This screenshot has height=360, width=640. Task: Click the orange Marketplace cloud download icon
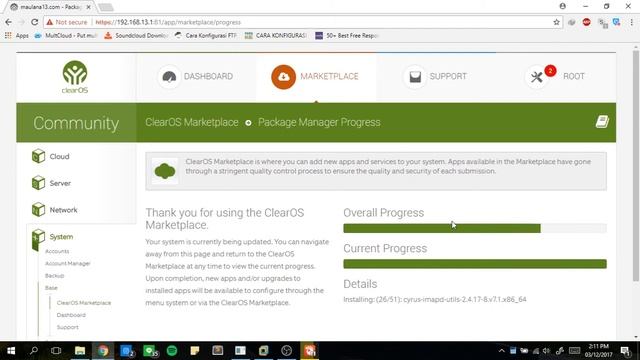283,76
